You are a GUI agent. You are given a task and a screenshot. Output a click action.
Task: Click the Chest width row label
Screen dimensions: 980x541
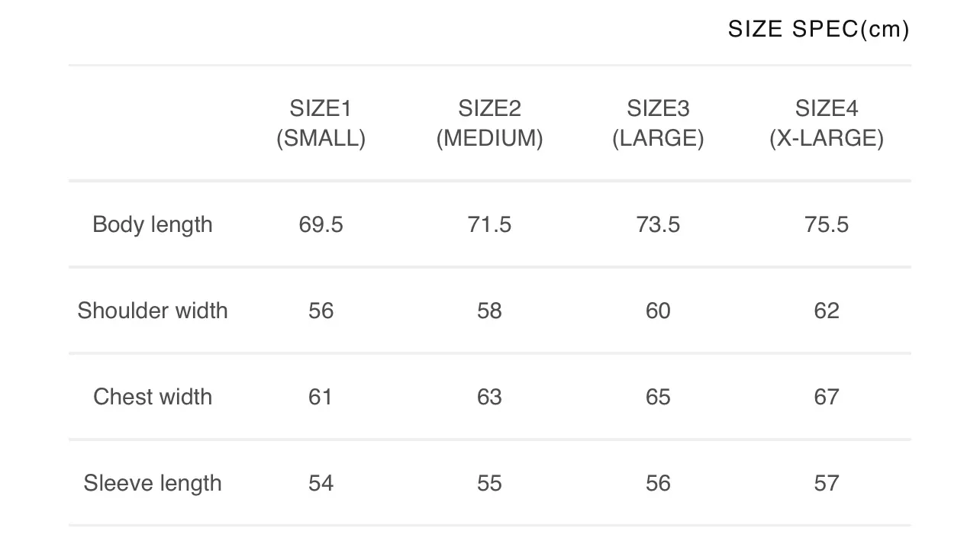tap(153, 397)
